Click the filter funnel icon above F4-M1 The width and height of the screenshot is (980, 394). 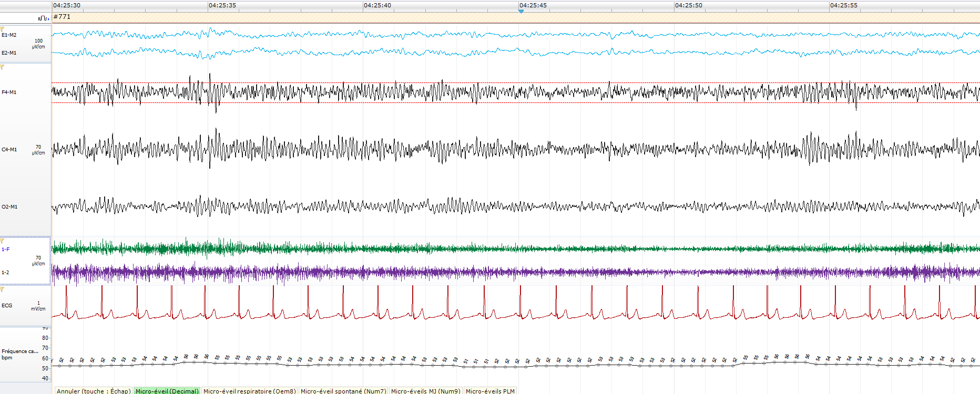coord(3,68)
